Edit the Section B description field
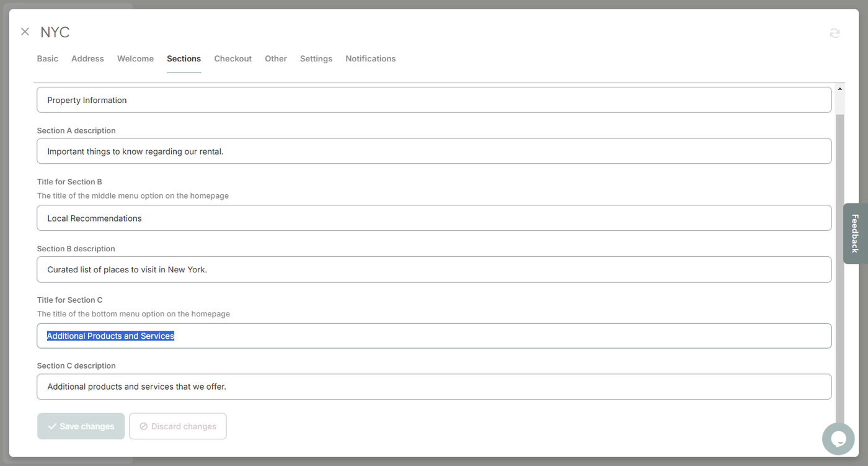 433,269
